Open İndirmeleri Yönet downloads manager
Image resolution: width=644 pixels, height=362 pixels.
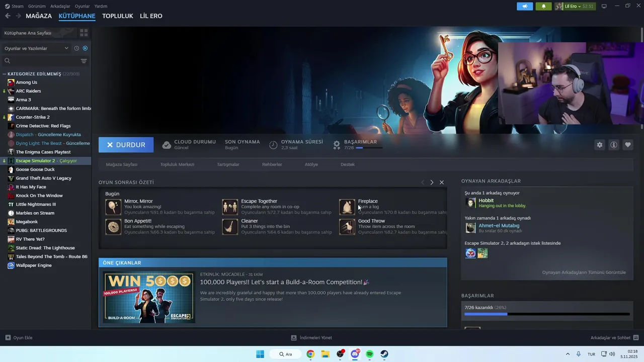click(311, 338)
